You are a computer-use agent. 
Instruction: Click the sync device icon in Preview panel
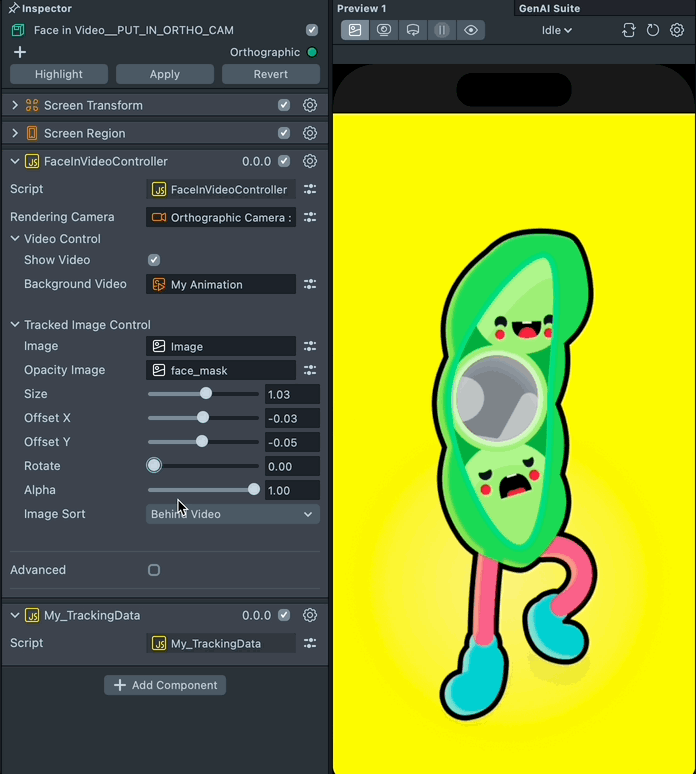pos(628,30)
